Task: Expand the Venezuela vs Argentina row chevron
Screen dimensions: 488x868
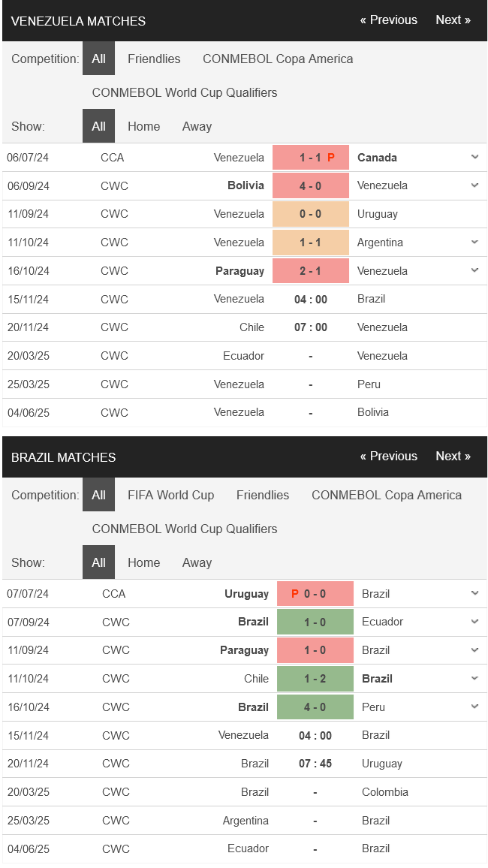Action: [x=474, y=242]
